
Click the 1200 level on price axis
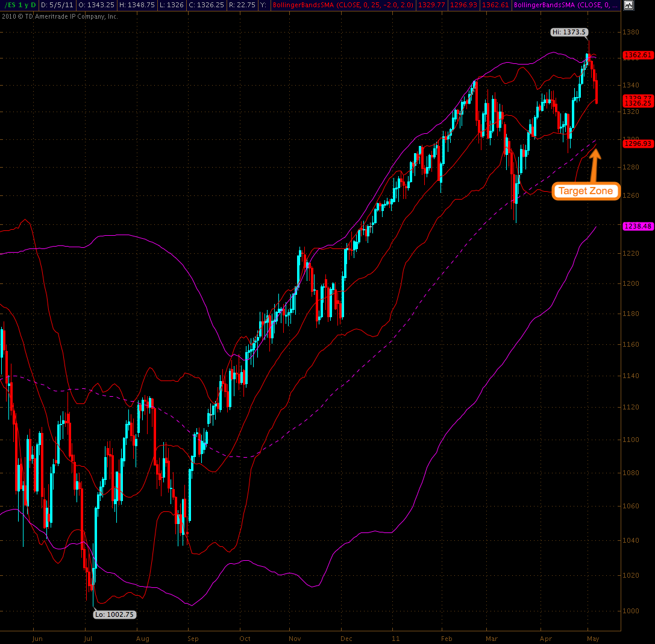pyautogui.click(x=631, y=283)
